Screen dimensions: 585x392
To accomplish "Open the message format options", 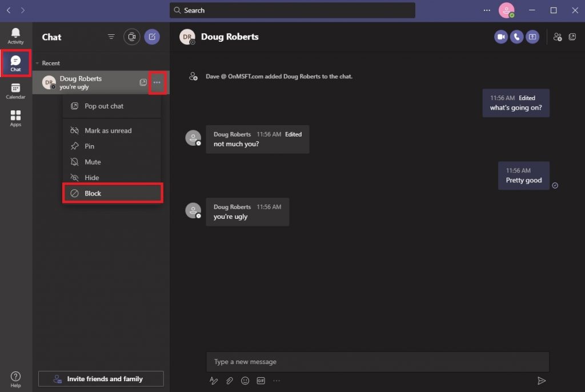I will click(x=214, y=381).
